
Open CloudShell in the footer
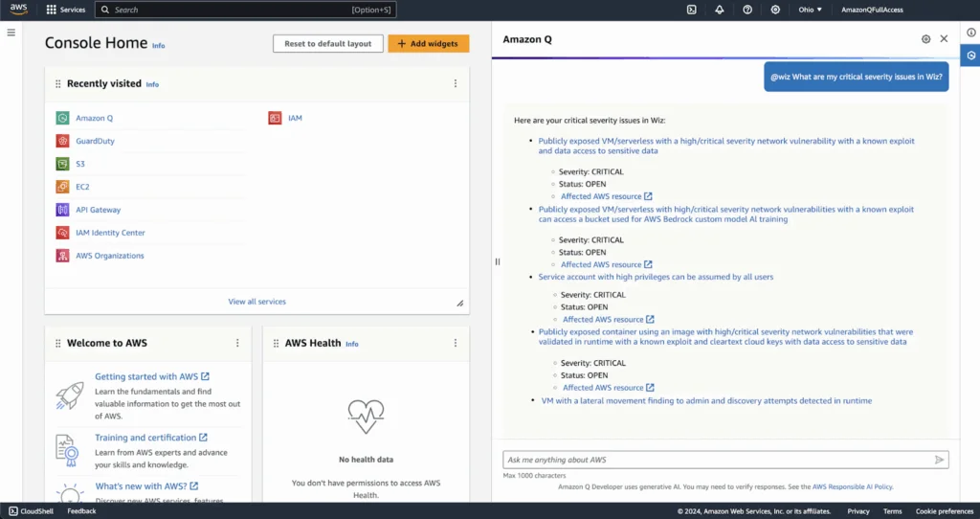pos(32,511)
